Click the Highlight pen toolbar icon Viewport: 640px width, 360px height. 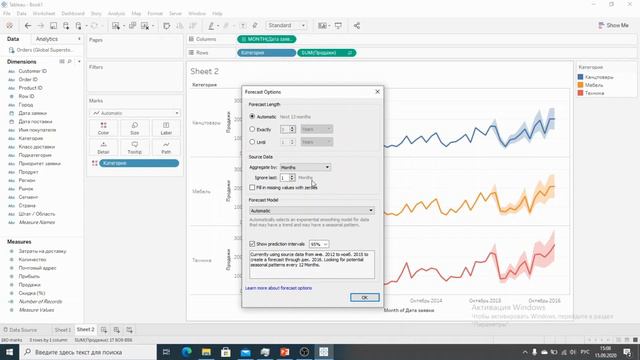[211, 26]
